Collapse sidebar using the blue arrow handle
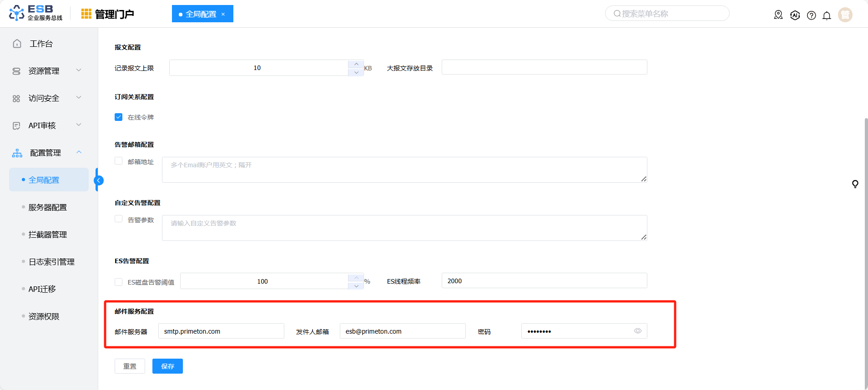Screen dimensions: 868x390 [99, 180]
